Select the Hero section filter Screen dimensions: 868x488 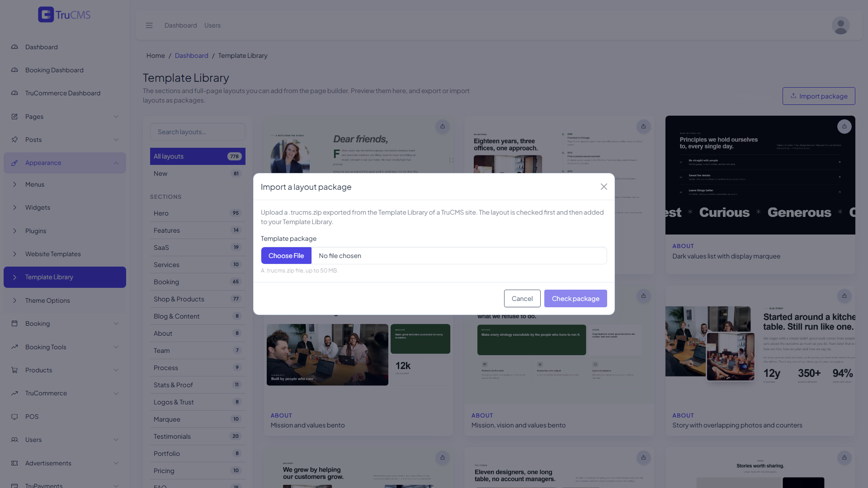[x=198, y=213]
